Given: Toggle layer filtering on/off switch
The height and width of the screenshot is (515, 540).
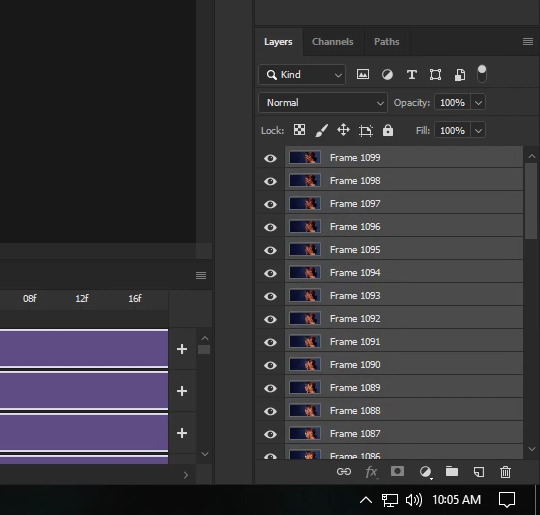Looking at the screenshot, I should [x=482, y=74].
